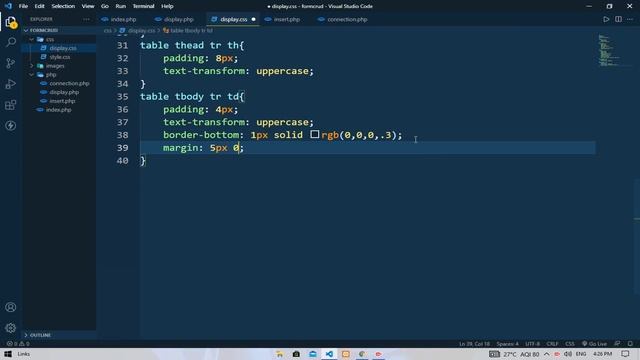Image resolution: width=640 pixels, height=360 pixels.
Task: Open the Accounts menu icon
Action: pyautogui.click(x=11, y=307)
